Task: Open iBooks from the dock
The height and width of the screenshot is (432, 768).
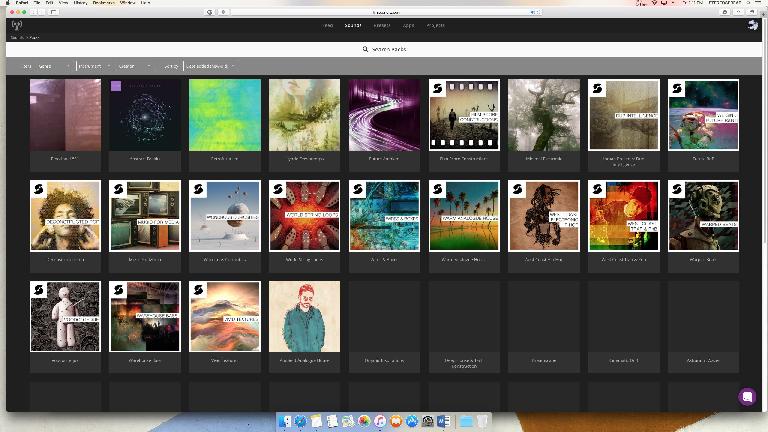Action: (396, 421)
